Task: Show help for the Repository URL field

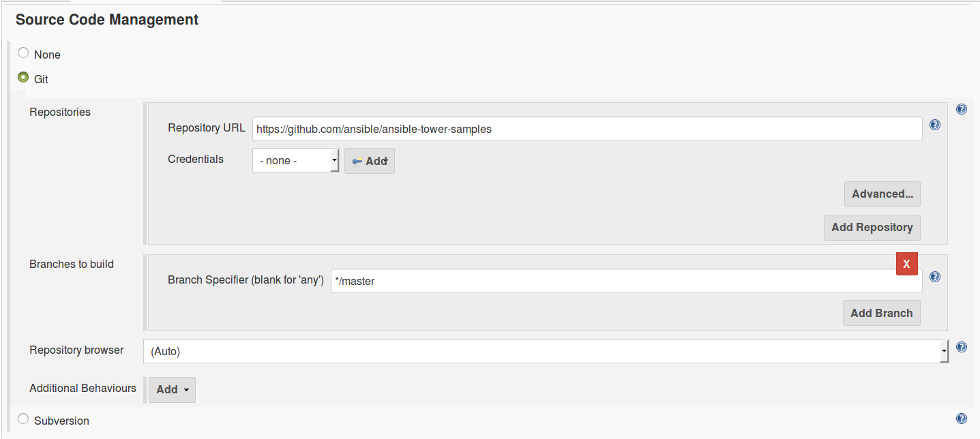Action: 935,125
